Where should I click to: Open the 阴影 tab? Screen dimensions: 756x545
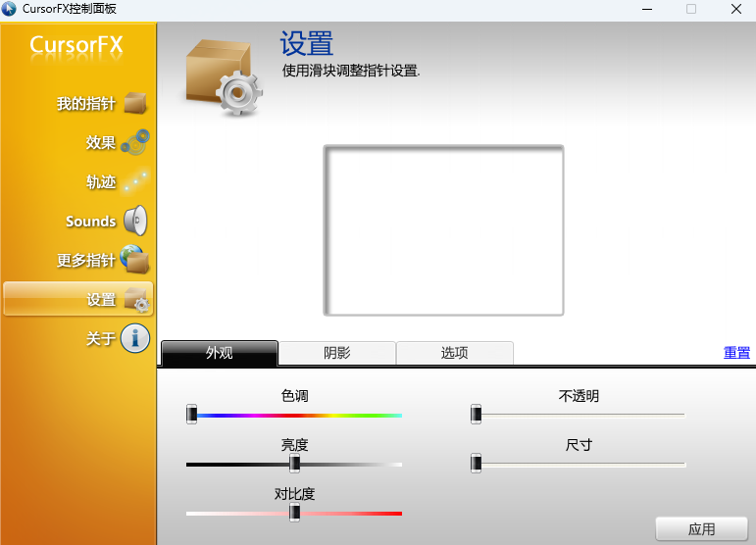tap(336, 353)
